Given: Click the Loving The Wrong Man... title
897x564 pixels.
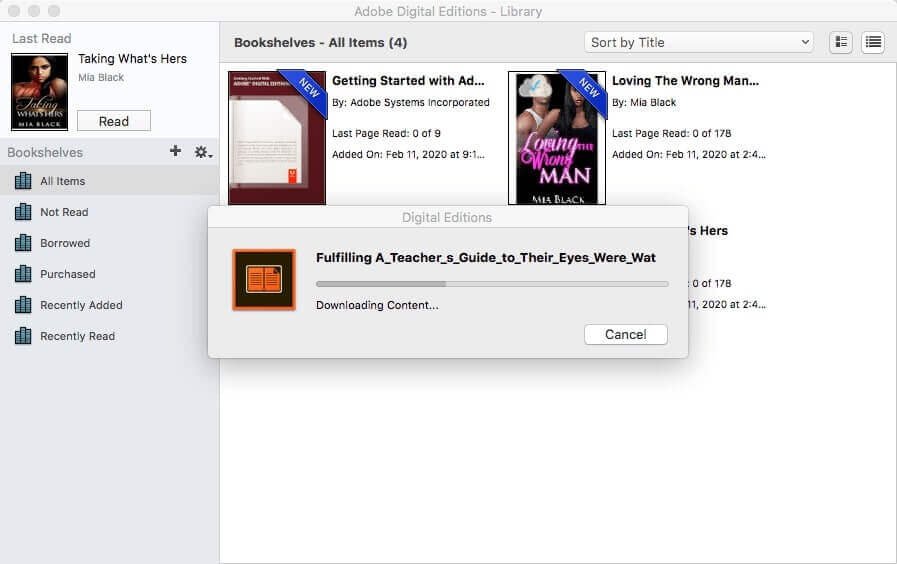Looking at the screenshot, I should pyautogui.click(x=685, y=81).
